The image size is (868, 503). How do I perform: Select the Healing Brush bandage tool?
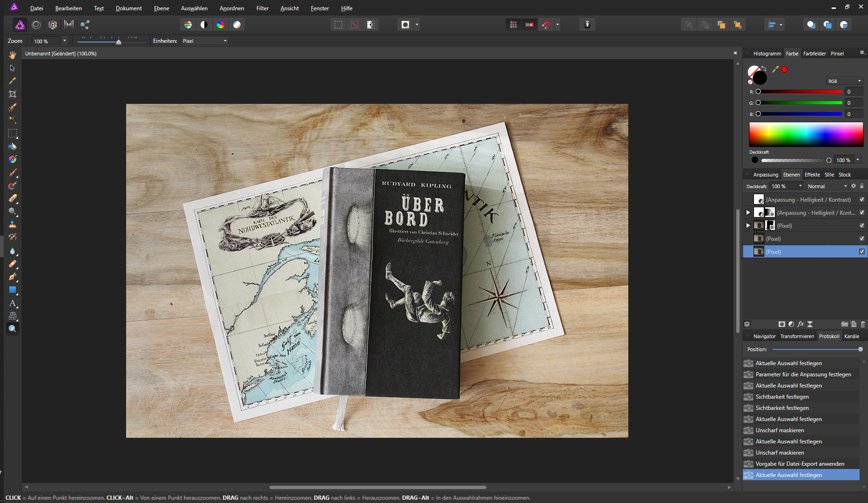[13, 264]
